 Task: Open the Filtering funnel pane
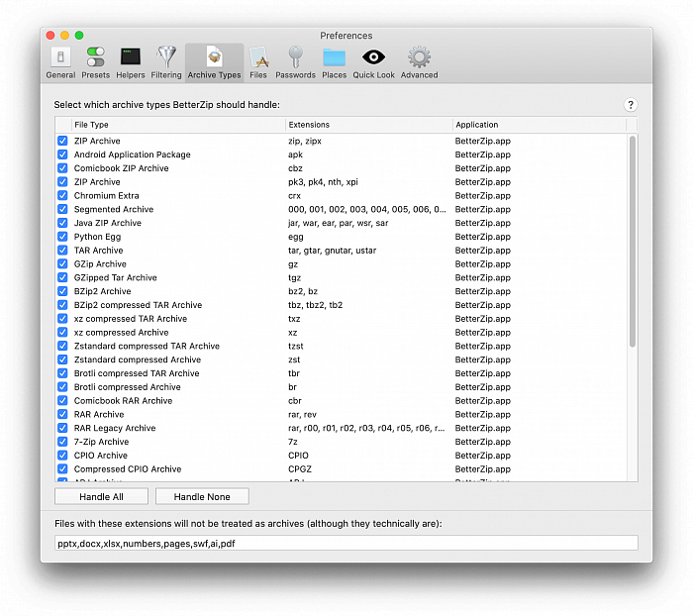(166, 62)
